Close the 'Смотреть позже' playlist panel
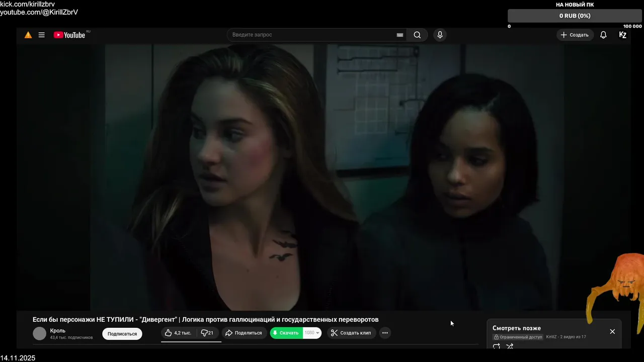The width and height of the screenshot is (644, 362). 612,331
